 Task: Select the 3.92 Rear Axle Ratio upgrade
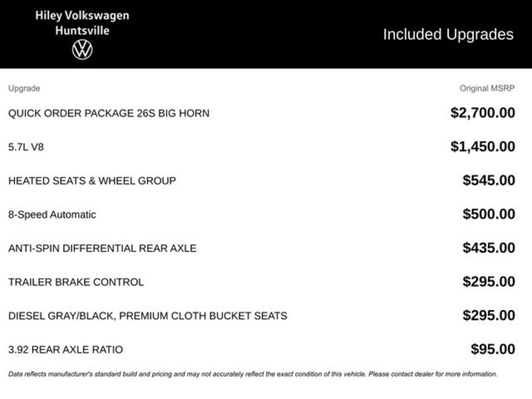pos(65,350)
